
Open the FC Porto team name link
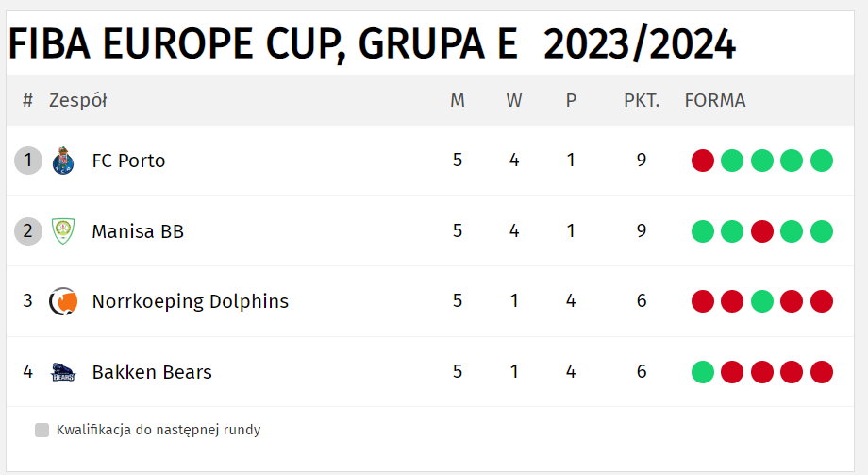pyautogui.click(x=128, y=161)
